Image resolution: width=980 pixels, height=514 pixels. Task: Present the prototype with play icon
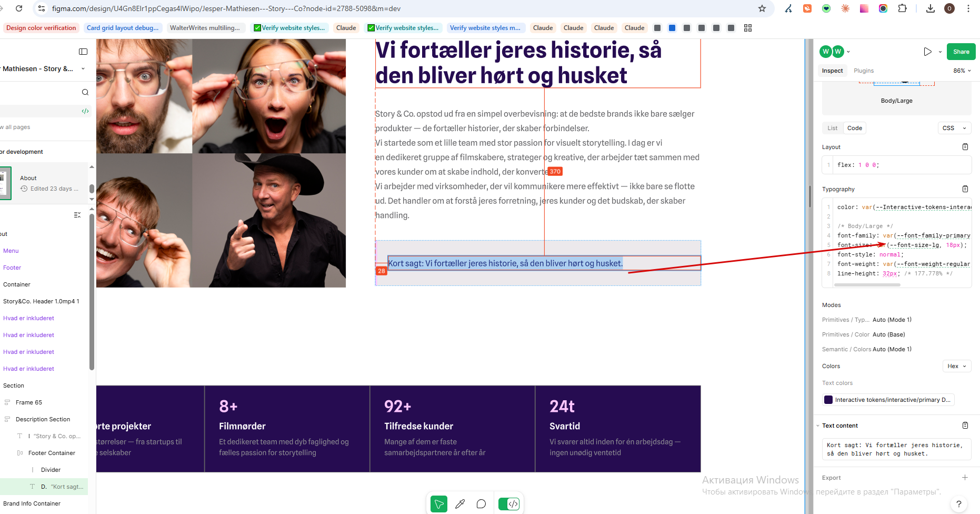point(927,52)
